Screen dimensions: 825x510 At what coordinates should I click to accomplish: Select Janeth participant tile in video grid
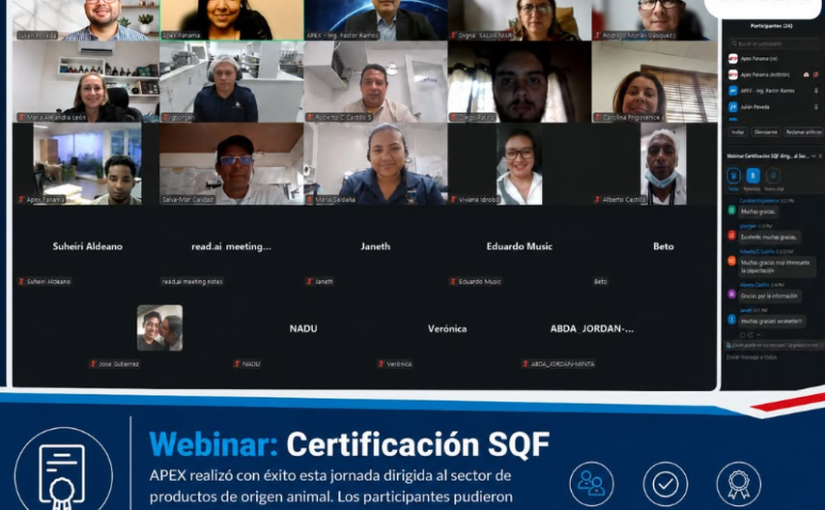[x=376, y=246]
